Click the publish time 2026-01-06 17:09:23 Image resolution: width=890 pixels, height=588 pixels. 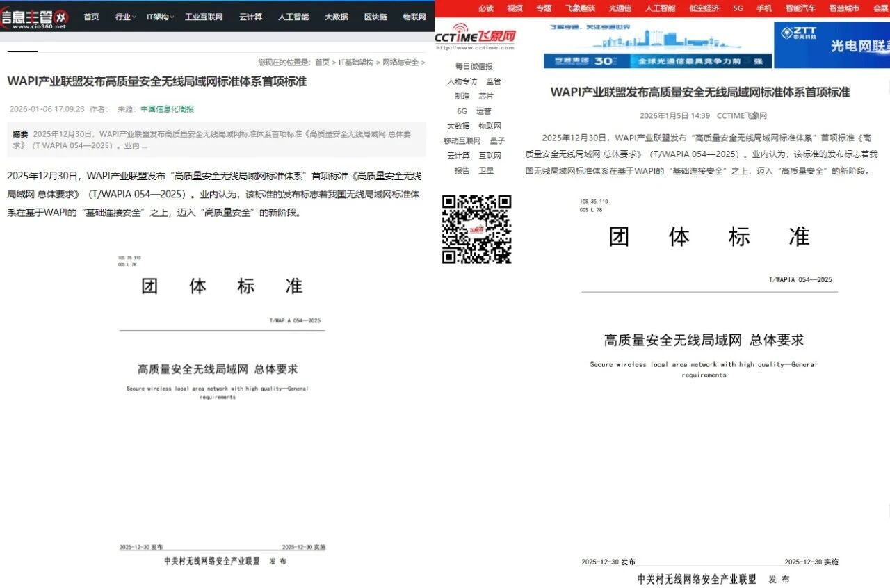tap(47, 109)
